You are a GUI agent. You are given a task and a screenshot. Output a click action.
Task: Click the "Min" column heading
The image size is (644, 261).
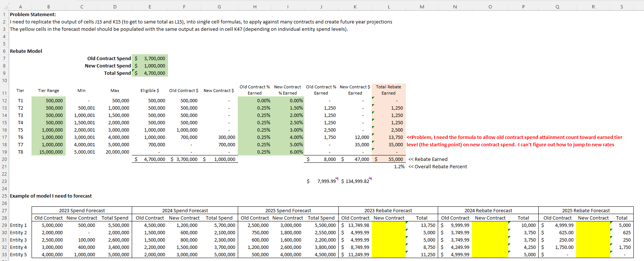(x=81, y=91)
